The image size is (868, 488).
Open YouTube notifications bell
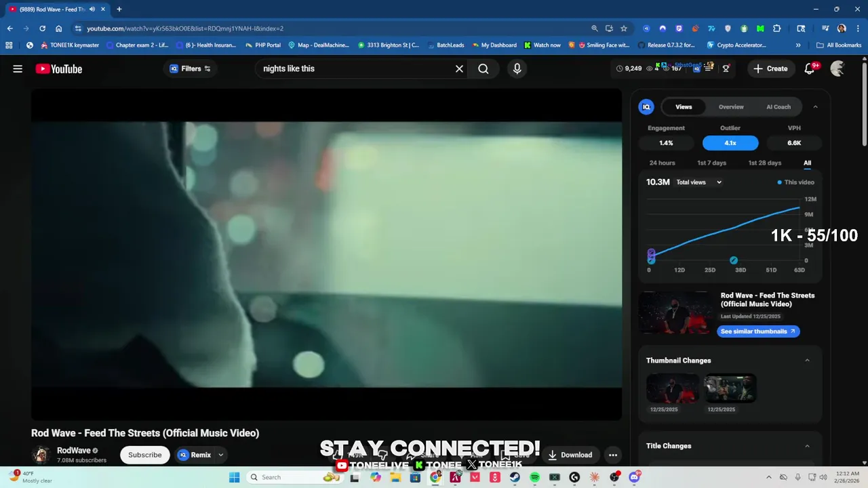810,68
